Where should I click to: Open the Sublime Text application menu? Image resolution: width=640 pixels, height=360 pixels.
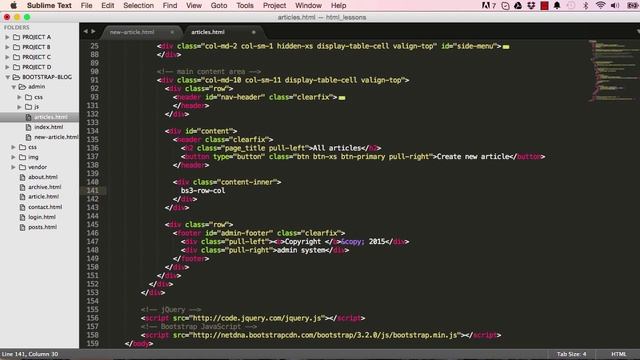49,5
